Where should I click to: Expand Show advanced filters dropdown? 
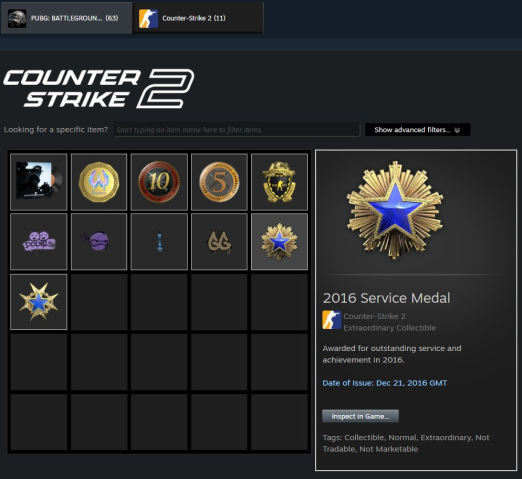click(x=418, y=130)
